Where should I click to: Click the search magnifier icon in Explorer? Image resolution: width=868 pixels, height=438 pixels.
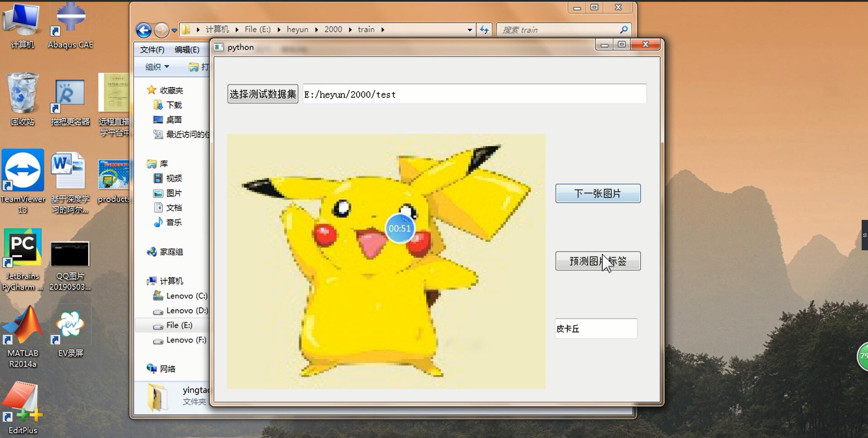(624, 29)
